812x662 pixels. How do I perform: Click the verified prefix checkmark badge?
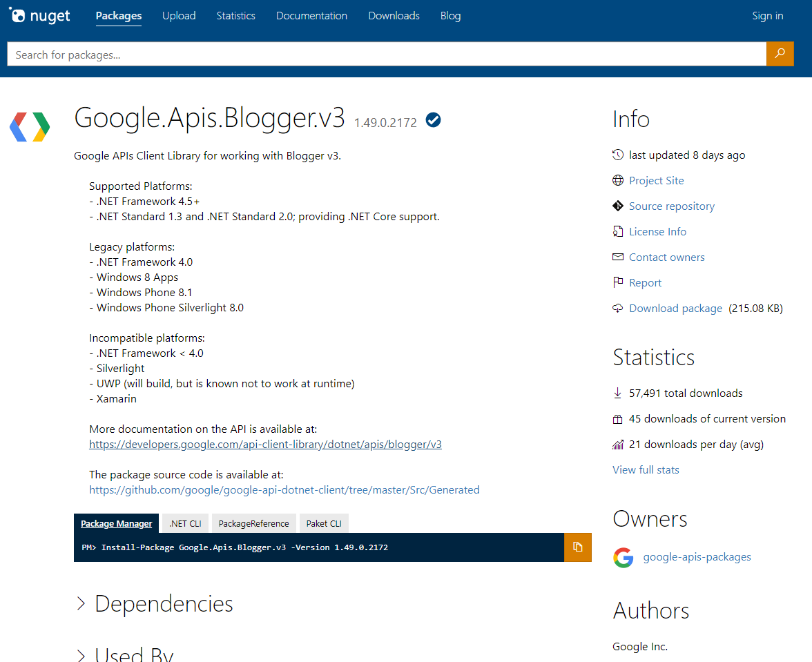click(433, 120)
